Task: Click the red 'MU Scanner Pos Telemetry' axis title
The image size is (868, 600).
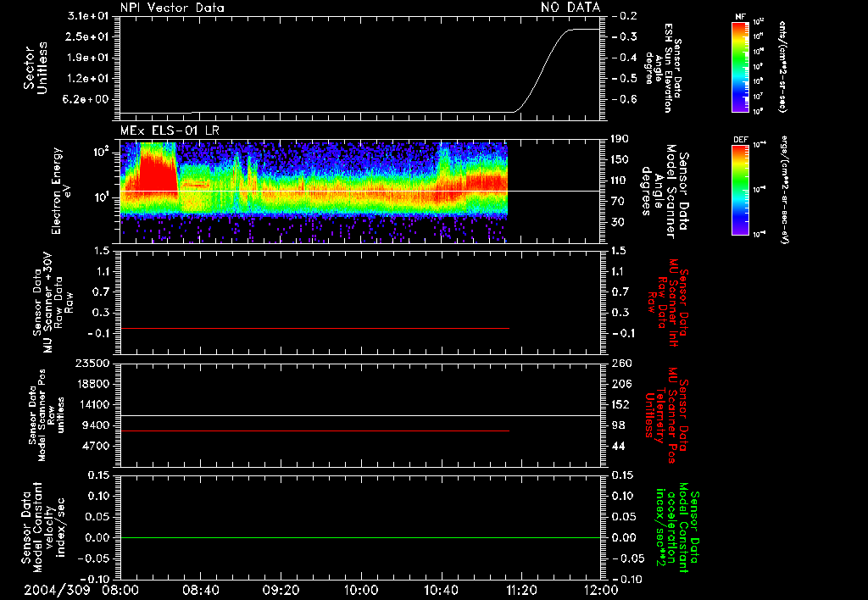Action: (x=667, y=415)
